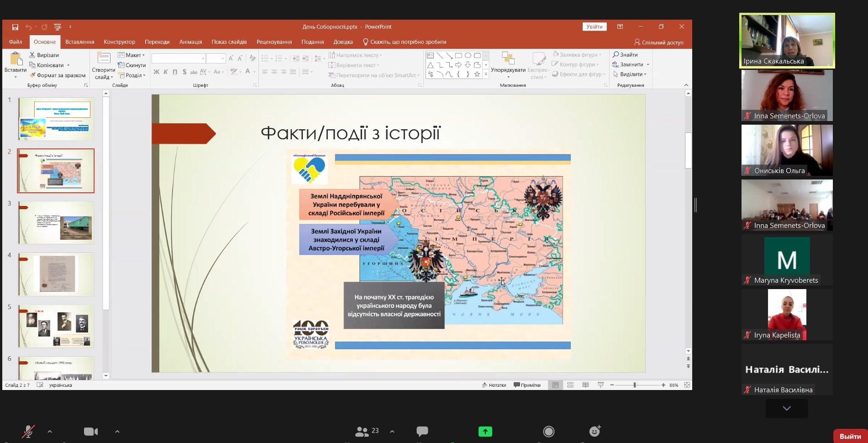This screenshot has height=443, width=868.
Task: Expand more participant videos with the chevron
Action: coord(786,408)
